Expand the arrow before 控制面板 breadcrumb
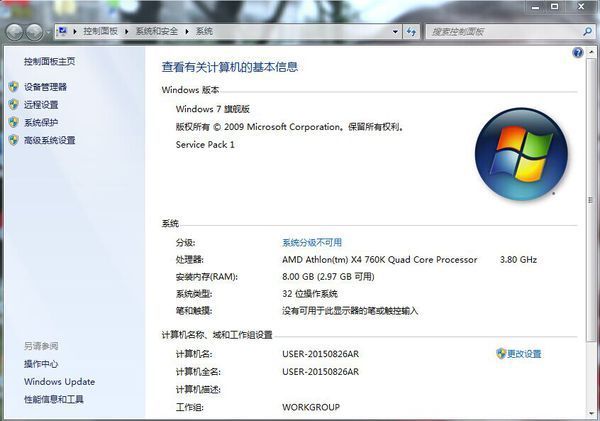 [x=75, y=31]
